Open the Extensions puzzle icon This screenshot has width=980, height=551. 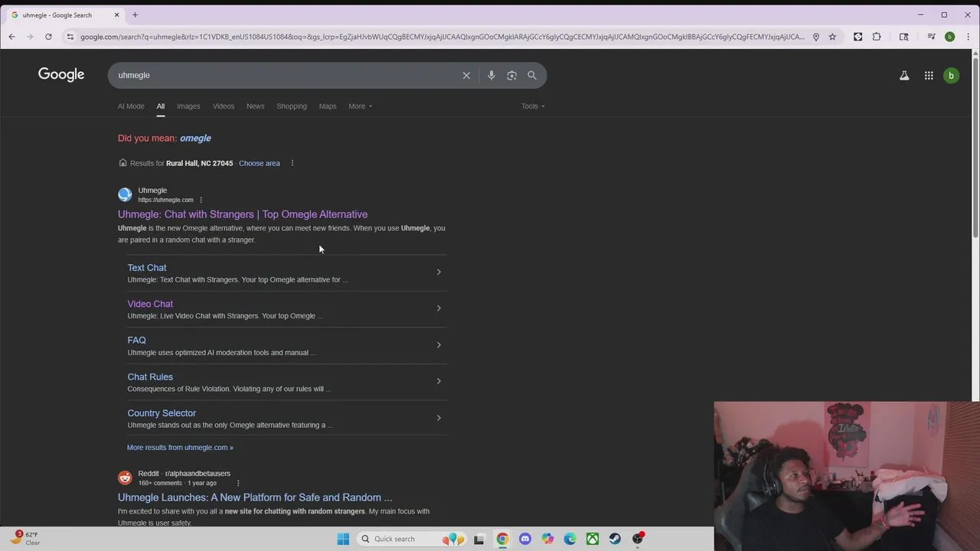pos(877,37)
